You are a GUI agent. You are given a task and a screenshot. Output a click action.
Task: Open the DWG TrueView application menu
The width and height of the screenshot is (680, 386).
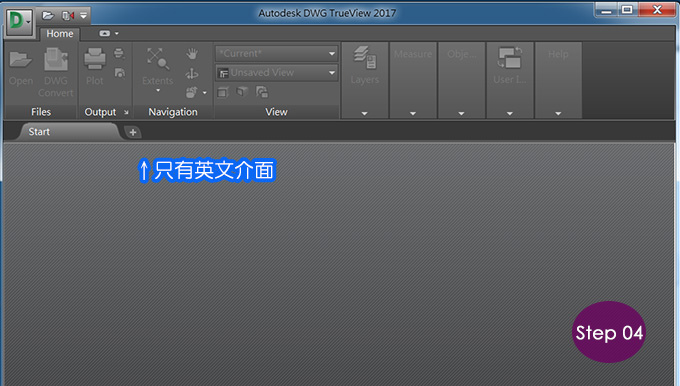coord(20,22)
